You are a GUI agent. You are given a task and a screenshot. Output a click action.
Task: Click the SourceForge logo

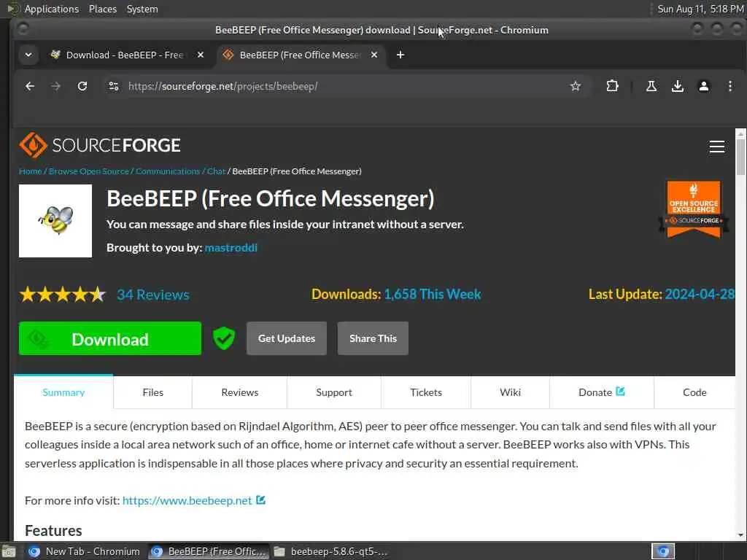pyautogui.click(x=100, y=145)
